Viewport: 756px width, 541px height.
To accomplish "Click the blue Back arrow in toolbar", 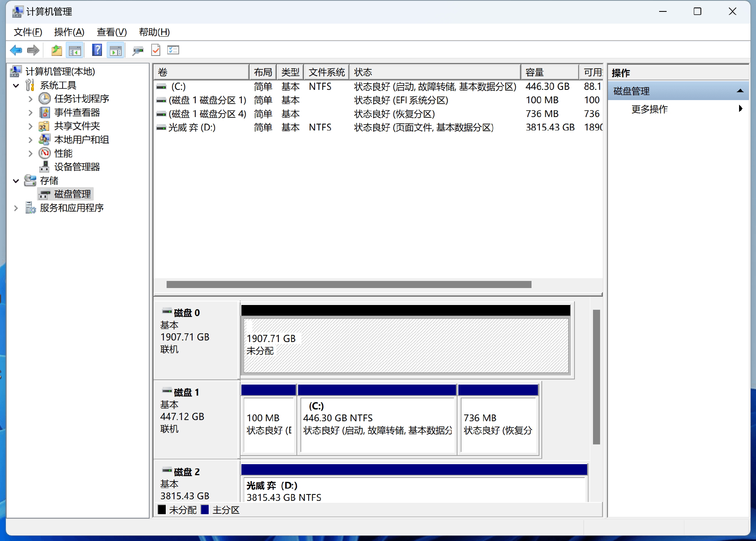I will 16,50.
